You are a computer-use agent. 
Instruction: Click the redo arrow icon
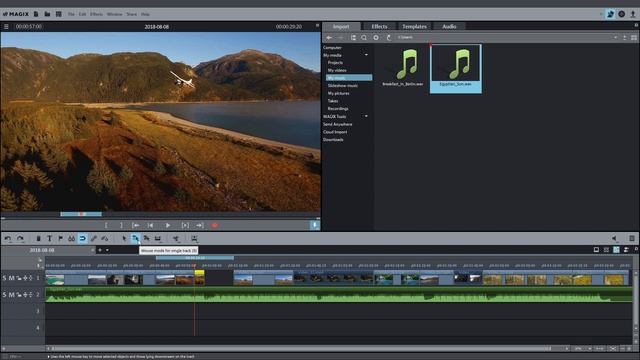coord(20,238)
